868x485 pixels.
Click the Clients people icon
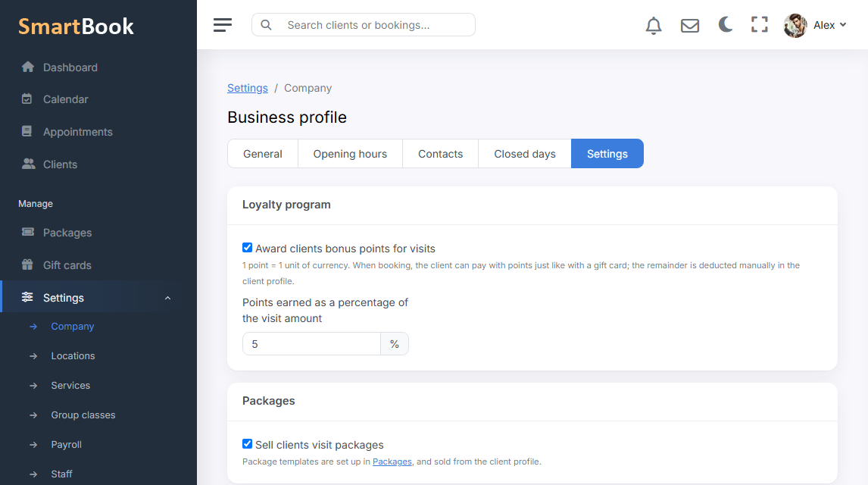click(x=28, y=164)
